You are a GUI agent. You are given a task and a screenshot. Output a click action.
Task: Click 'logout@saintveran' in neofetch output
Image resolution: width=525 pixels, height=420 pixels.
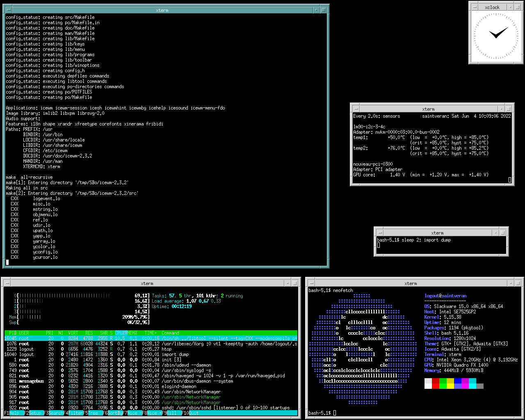click(445, 296)
